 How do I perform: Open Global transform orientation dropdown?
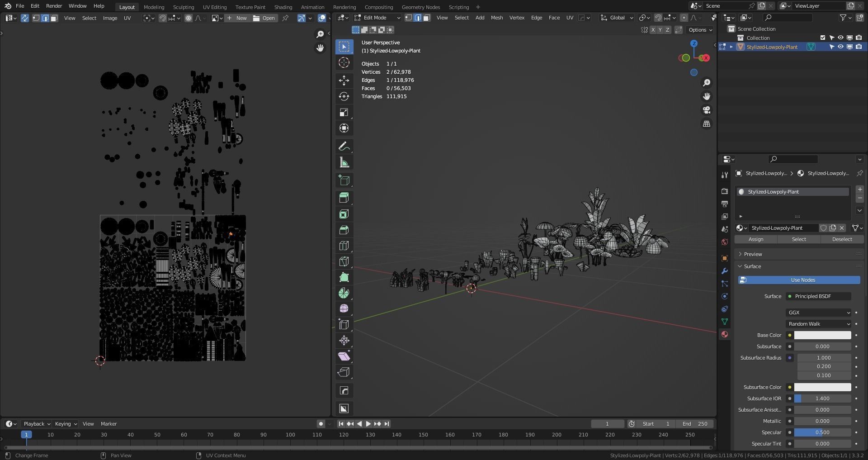click(x=617, y=18)
